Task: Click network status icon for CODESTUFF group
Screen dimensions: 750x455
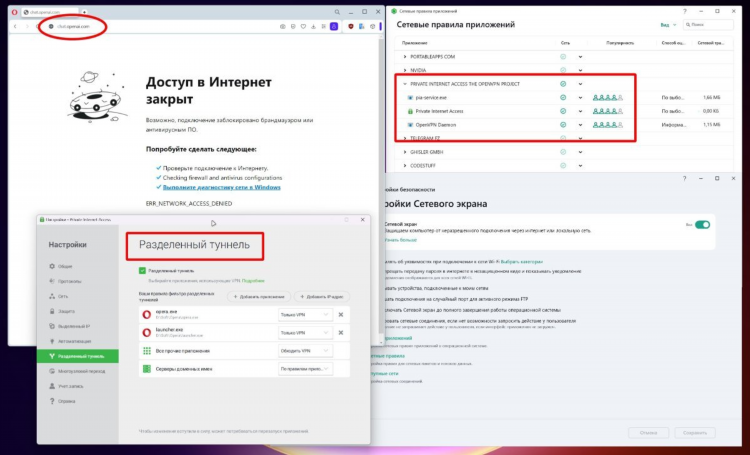Action: pos(563,166)
